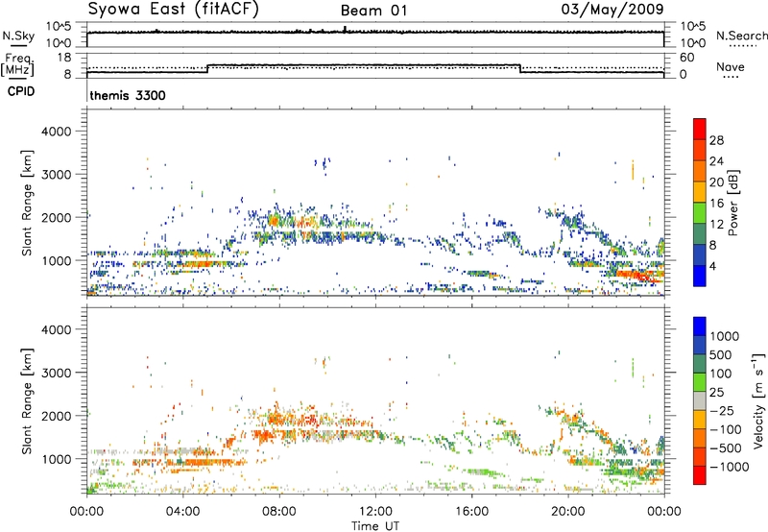Select the 4000 km tick in the power panel
This screenshot has height=532, width=768.
point(56,132)
